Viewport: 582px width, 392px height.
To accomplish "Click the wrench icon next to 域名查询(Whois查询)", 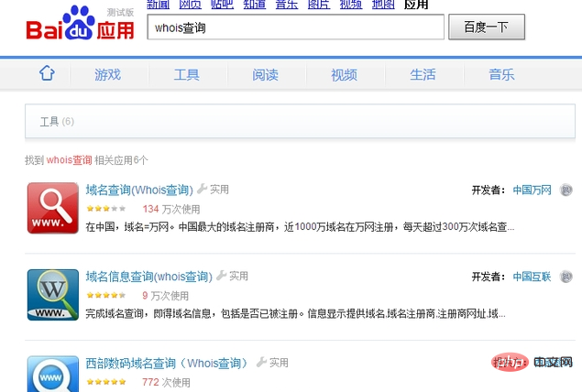I will [202, 189].
